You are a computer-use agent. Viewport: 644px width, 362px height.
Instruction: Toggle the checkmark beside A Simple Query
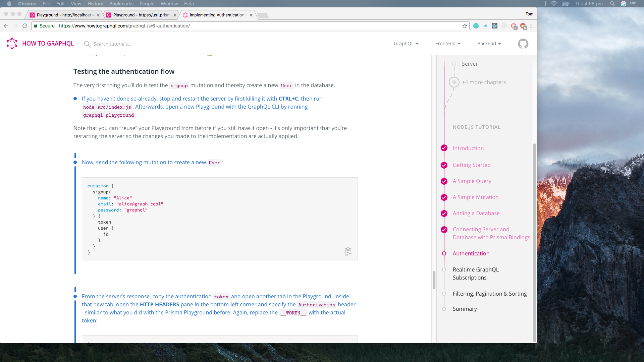[x=444, y=181]
